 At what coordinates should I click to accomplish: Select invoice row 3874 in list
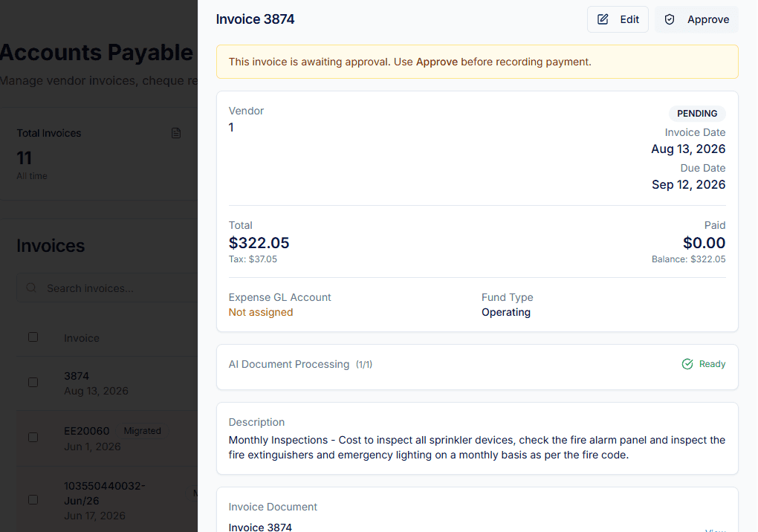tap(107, 383)
